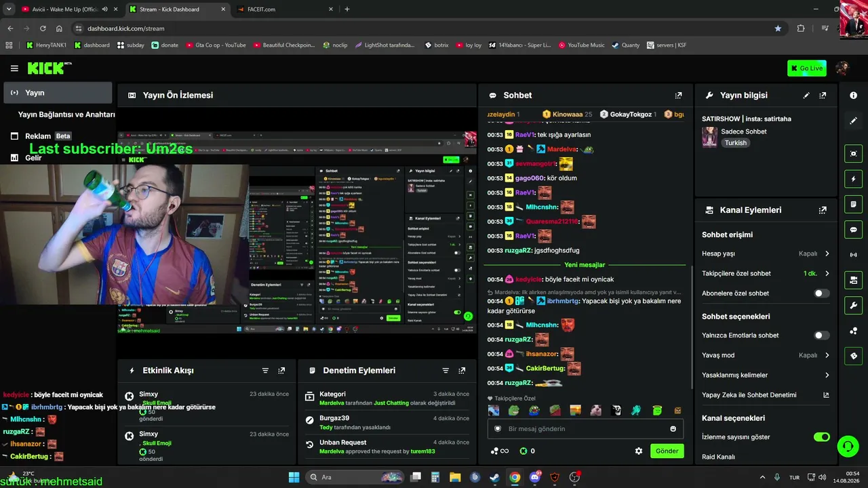
Task: Reload the page in the browser
Action: [x=43, y=28]
